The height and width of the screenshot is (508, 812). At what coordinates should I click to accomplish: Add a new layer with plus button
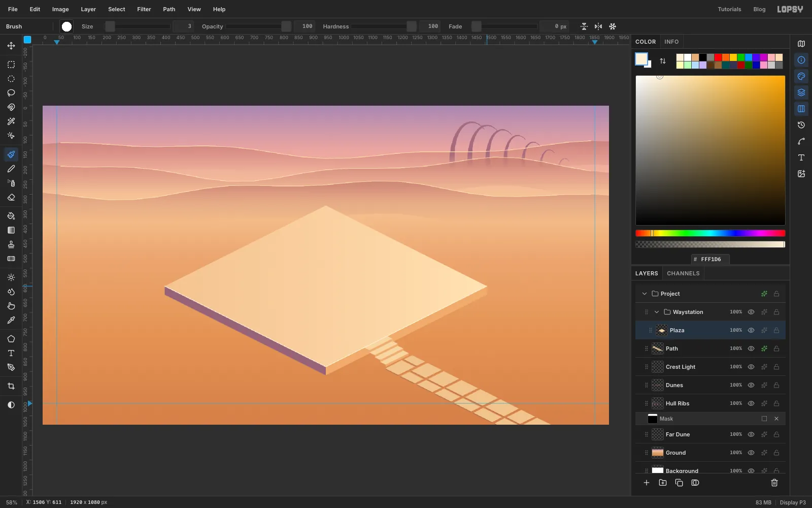click(x=647, y=483)
